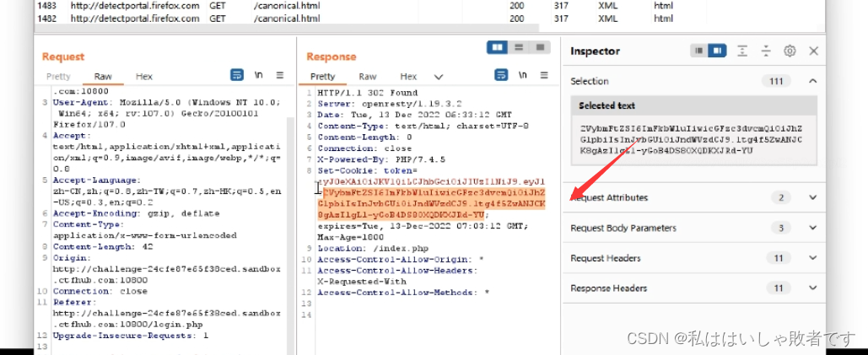The image size is (868, 355).
Task: Open Request pane hamburger options menu
Action: pos(280,75)
